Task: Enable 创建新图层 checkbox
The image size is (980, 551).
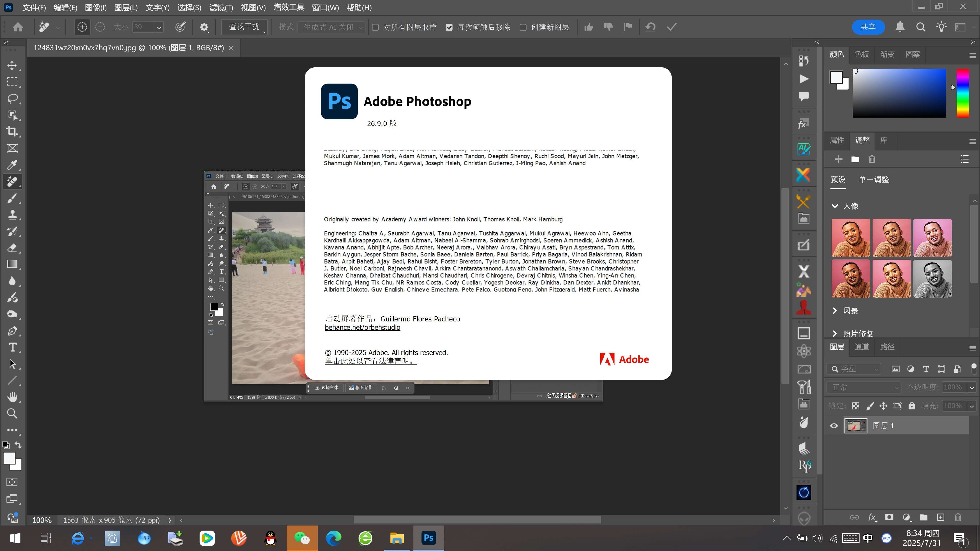Action: click(523, 27)
